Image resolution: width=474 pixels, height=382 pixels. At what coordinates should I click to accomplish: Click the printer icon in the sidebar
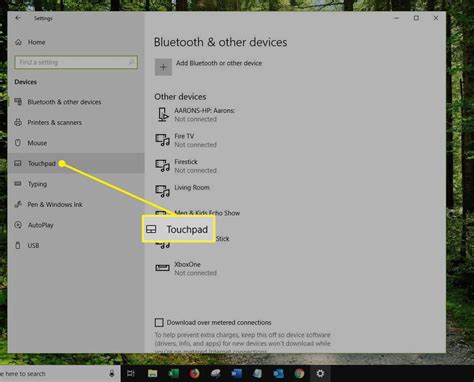coord(18,122)
